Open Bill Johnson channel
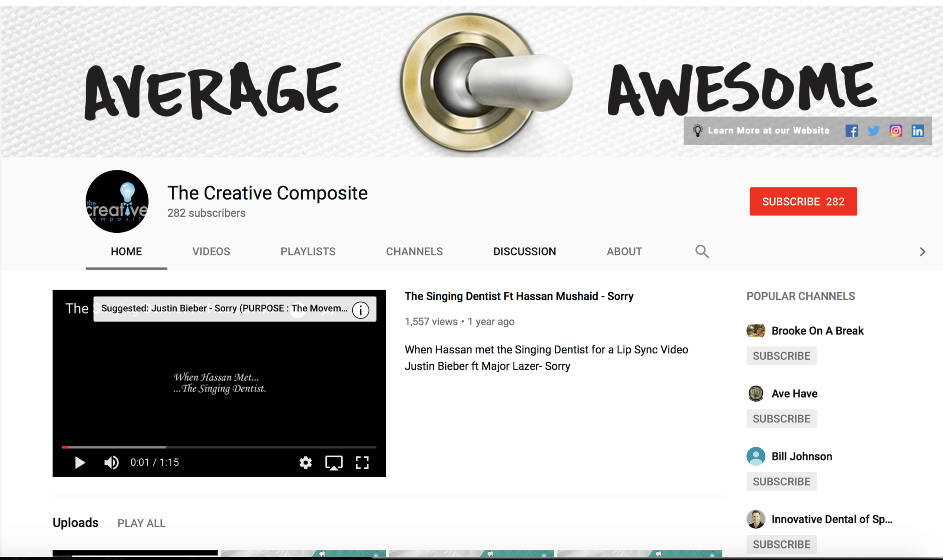 click(802, 456)
